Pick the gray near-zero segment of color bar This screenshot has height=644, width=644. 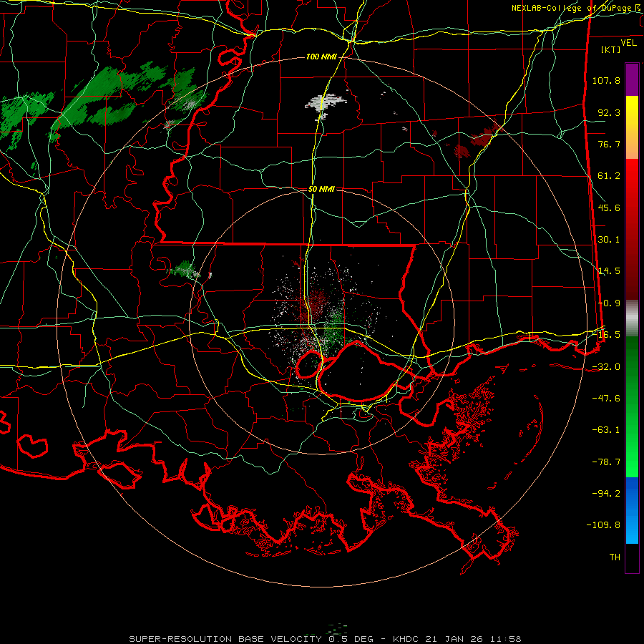[632, 318]
